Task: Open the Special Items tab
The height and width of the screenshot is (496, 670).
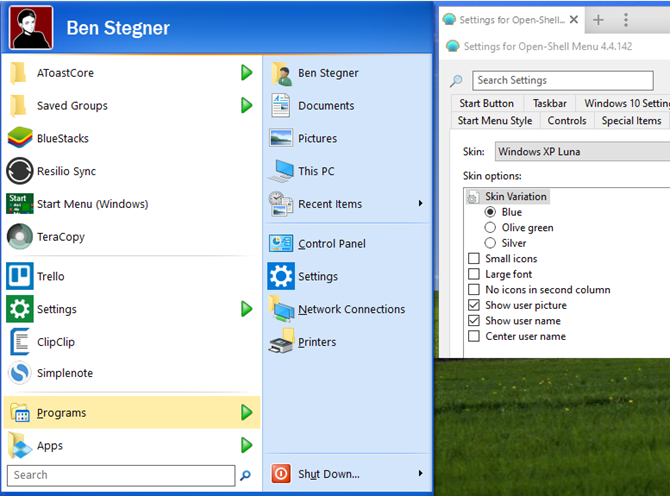Action: [632, 121]
